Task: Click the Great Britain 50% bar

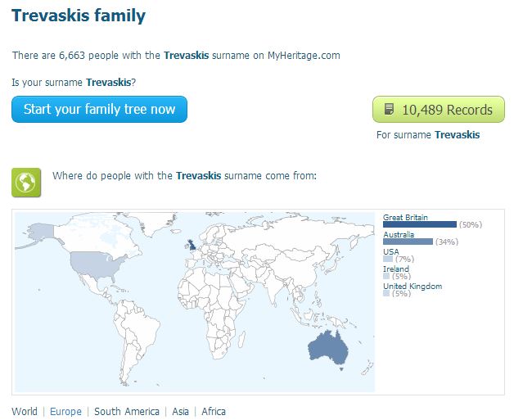Action: [x=420, y=224]
